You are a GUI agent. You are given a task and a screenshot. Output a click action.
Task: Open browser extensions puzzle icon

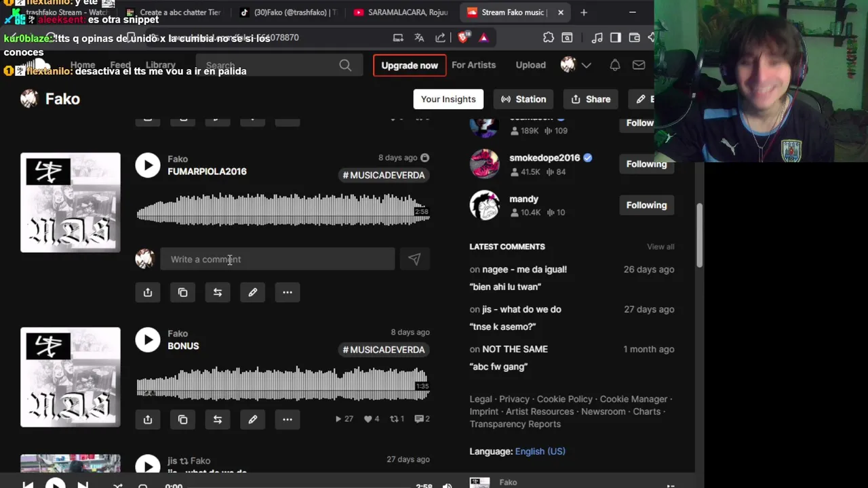tap(548, 38)
